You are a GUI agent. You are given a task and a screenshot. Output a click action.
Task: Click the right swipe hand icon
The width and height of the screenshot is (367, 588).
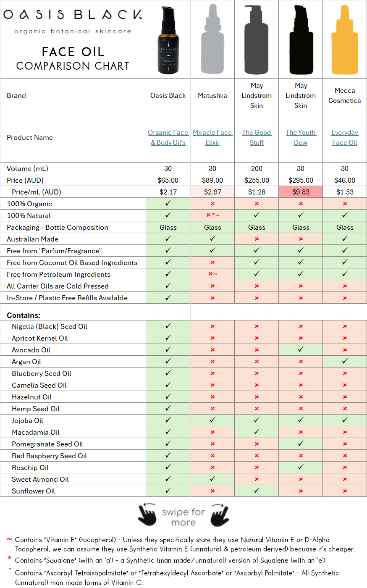(x=218, y=517)
